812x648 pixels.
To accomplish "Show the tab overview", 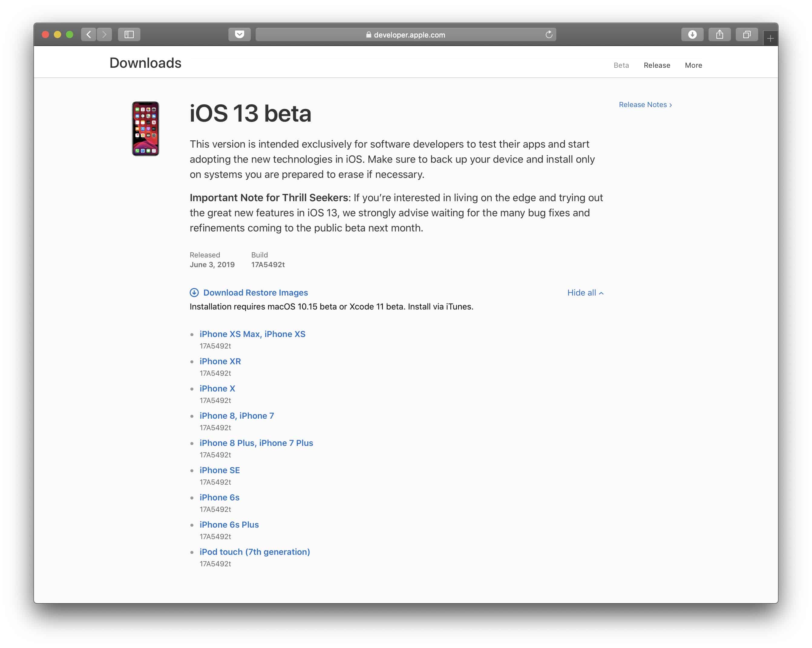I will 746,35.
